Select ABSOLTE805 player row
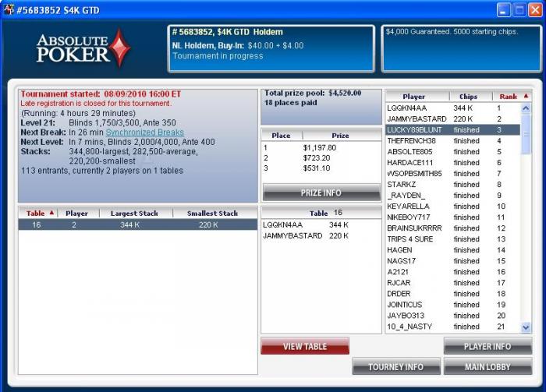Image resolution: width=546 pixels, height=392 pixels. (453, 152)
